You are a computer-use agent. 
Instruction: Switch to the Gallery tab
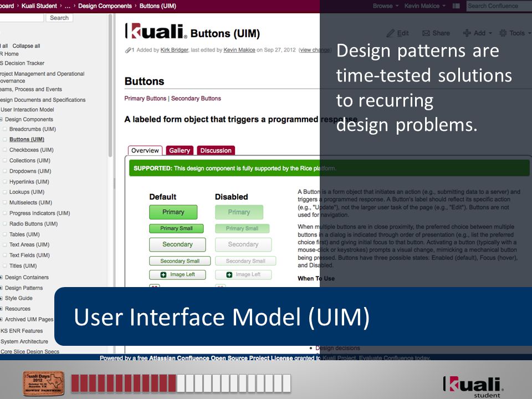(x=180, y=150)
